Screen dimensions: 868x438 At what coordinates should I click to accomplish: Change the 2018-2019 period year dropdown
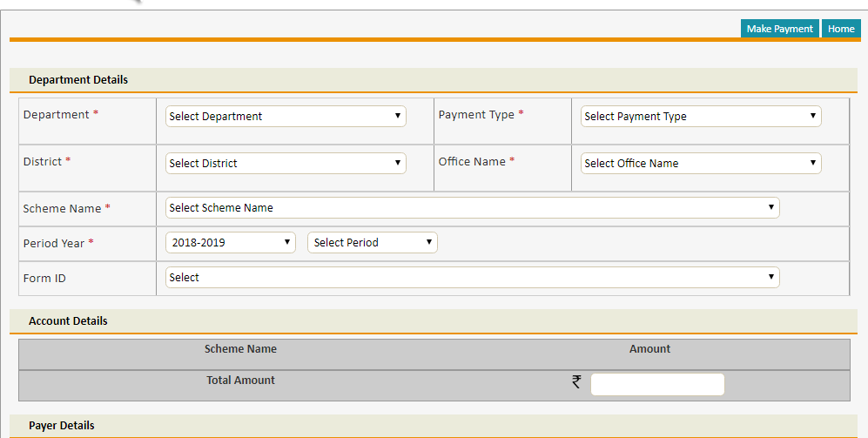tap(231, 242)
